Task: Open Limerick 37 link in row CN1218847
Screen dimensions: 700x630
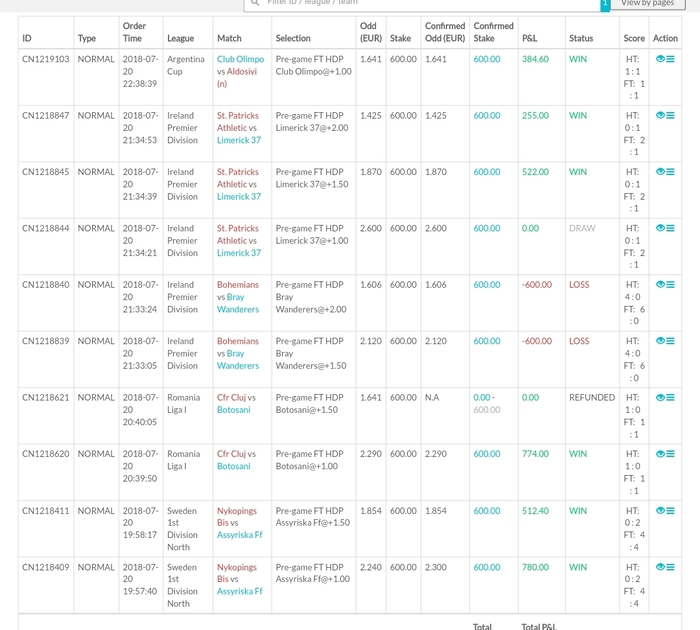Action: 239,140
